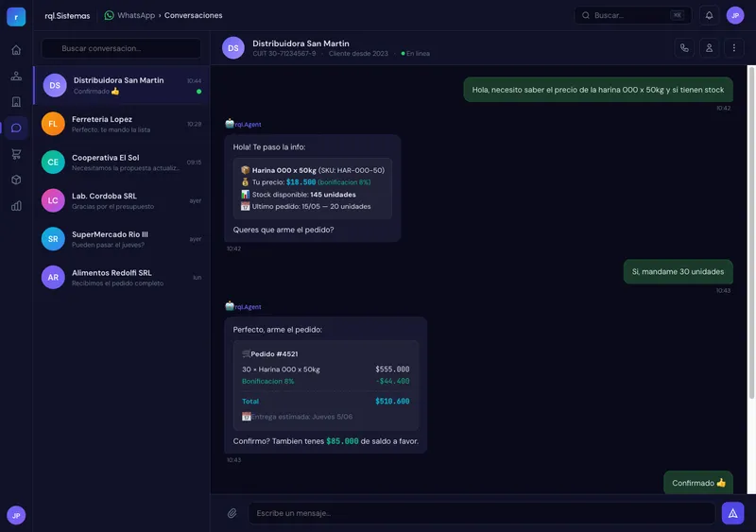Select the chat conversations sidebar icon

pyautogui.click(x=16, y=128)
